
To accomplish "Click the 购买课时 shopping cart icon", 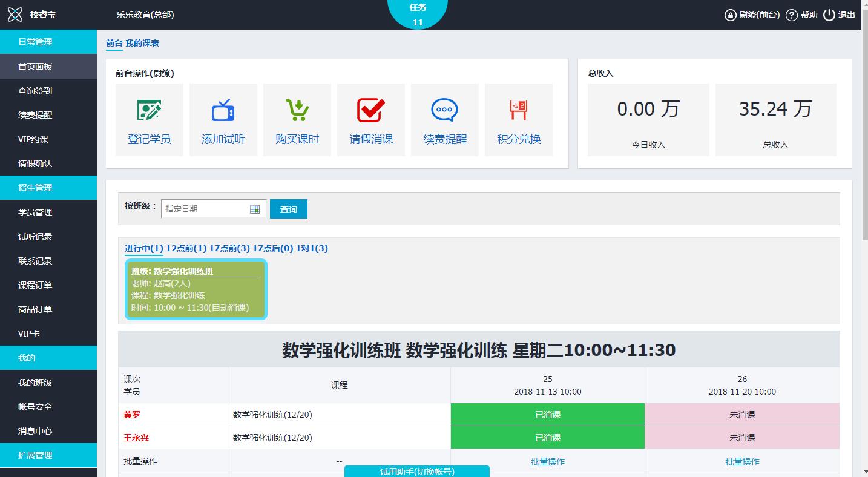I will pos(297,110).
